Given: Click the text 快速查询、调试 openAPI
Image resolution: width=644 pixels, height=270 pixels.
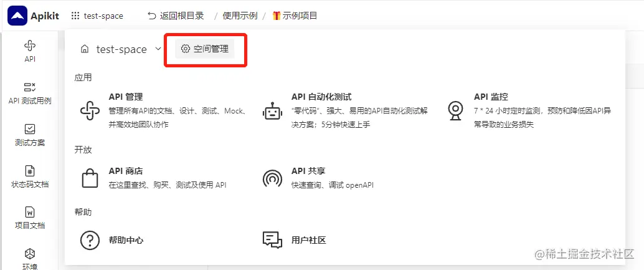Looking at the screenshot, I should point(333,185).
